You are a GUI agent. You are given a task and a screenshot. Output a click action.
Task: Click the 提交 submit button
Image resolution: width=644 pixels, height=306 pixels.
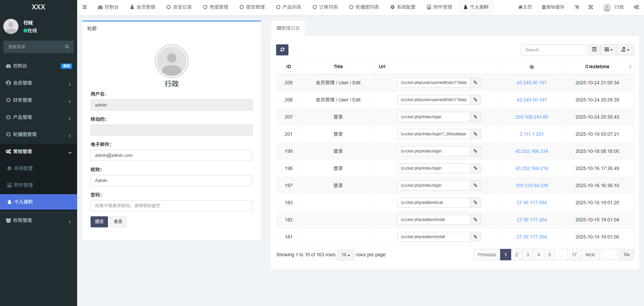(x=99, y=222)
